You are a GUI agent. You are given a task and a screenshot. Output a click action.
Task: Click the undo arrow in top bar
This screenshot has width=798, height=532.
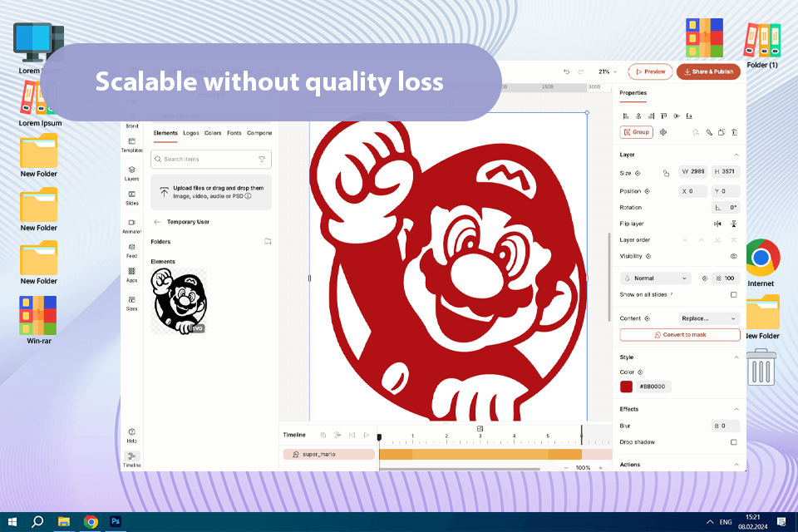click(x=566, y=71)
